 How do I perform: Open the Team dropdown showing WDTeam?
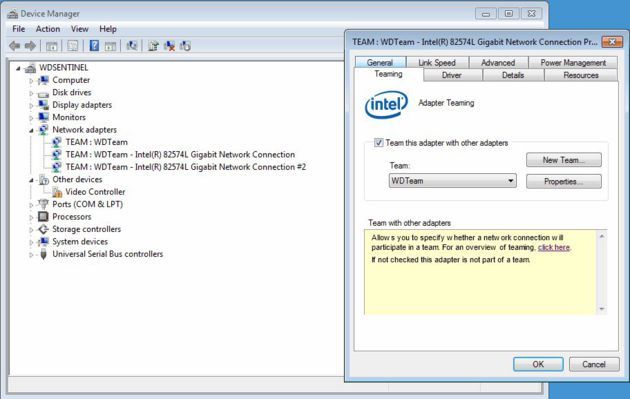point(452,181)
